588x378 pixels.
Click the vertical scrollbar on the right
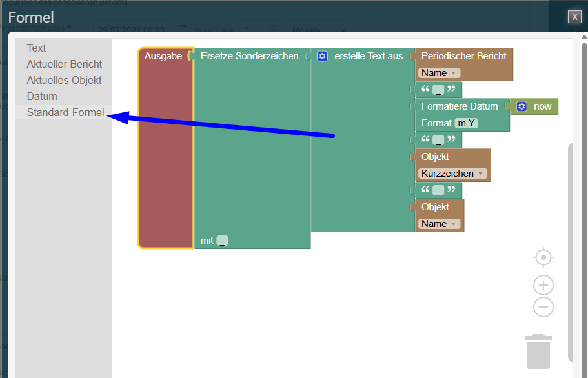pyautogui.click(x=571, y=252)
